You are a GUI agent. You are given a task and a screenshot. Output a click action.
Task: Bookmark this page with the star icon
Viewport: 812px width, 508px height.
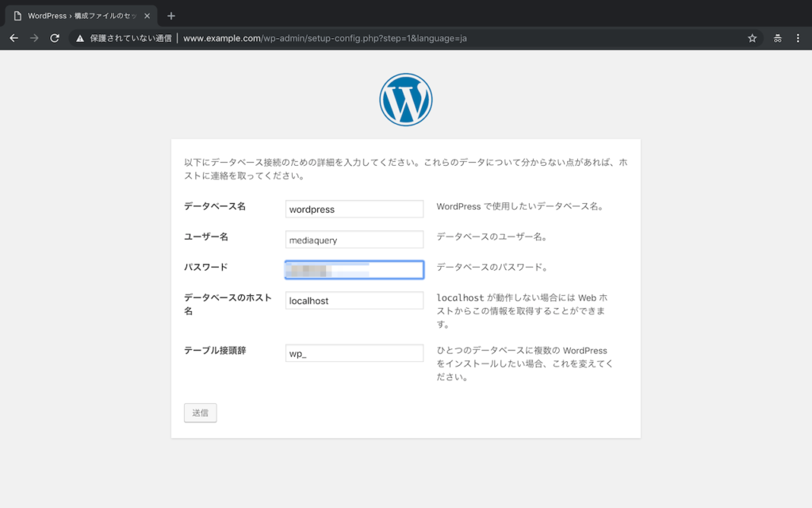tap(752, 38)
